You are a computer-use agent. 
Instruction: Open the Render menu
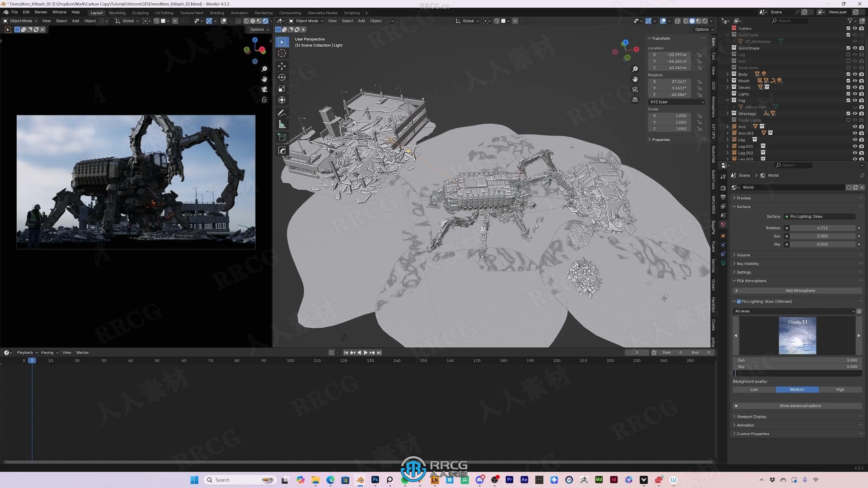(41, 12)
